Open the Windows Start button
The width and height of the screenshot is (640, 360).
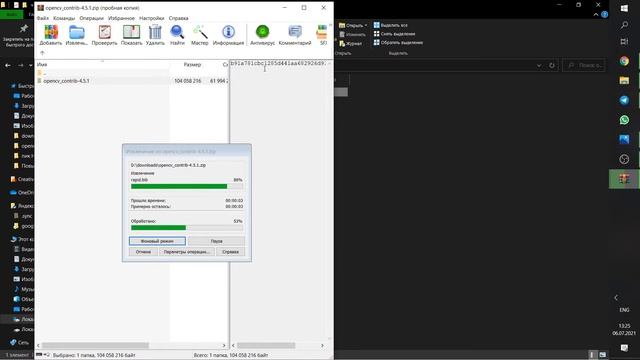coord(624,9)
